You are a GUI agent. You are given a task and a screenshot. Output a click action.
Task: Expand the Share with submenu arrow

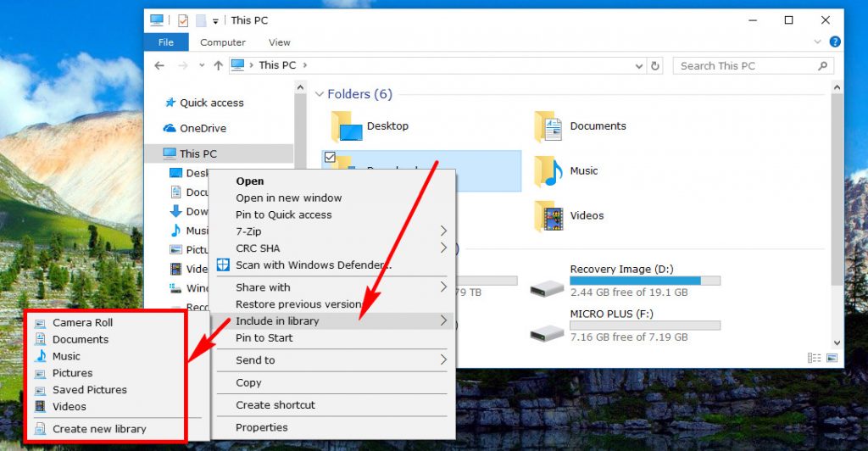click(x=442, y=286)
